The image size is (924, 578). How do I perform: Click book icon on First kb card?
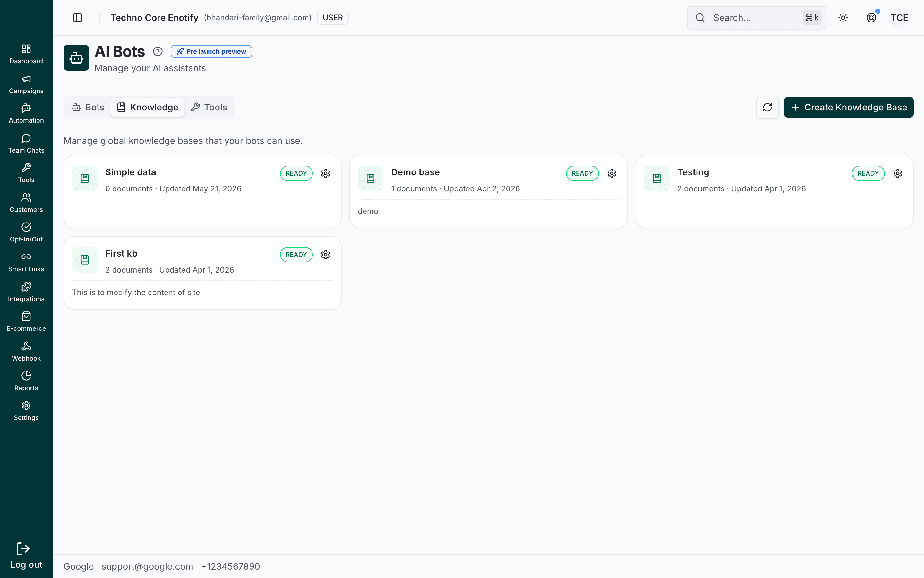(85, 260)
